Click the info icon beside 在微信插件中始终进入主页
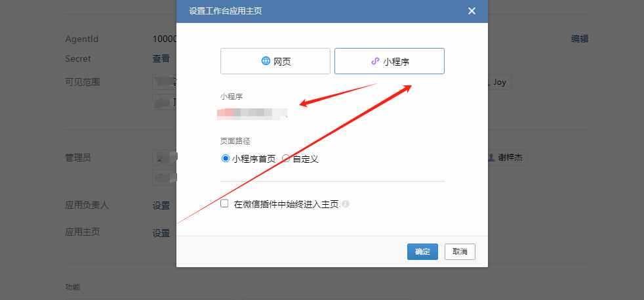 click(x=346, y=204)
